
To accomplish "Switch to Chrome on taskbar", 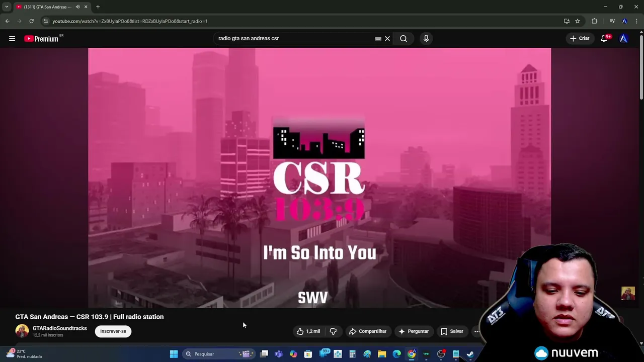I will (412, 354).
